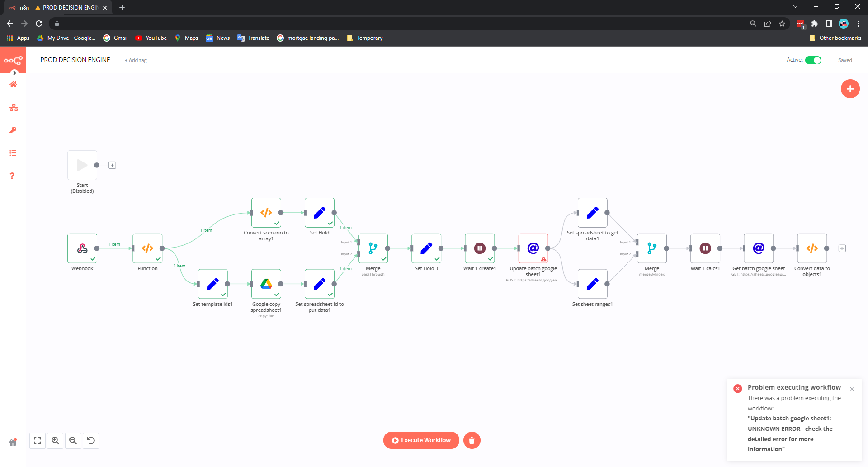The width and height of the screenshot is (868, 467).
Task: Open the home icon in sidebar
Action: click(x=13, y=85)
